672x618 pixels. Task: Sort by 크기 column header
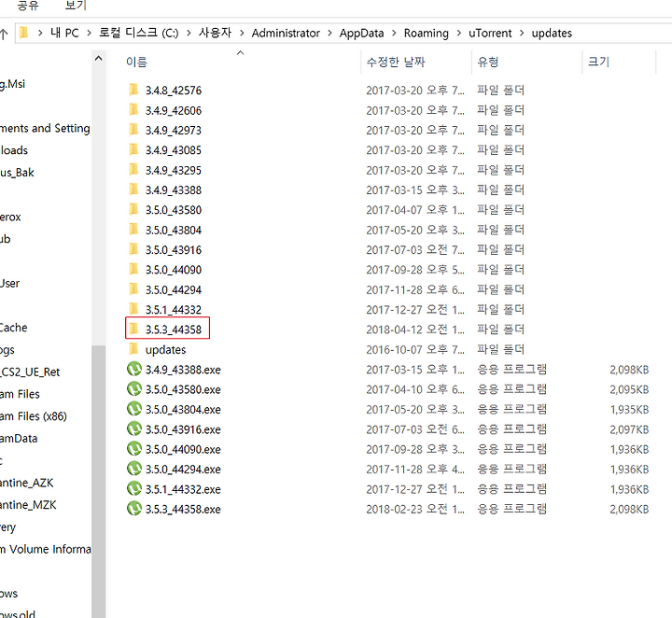tap(598, 63)
